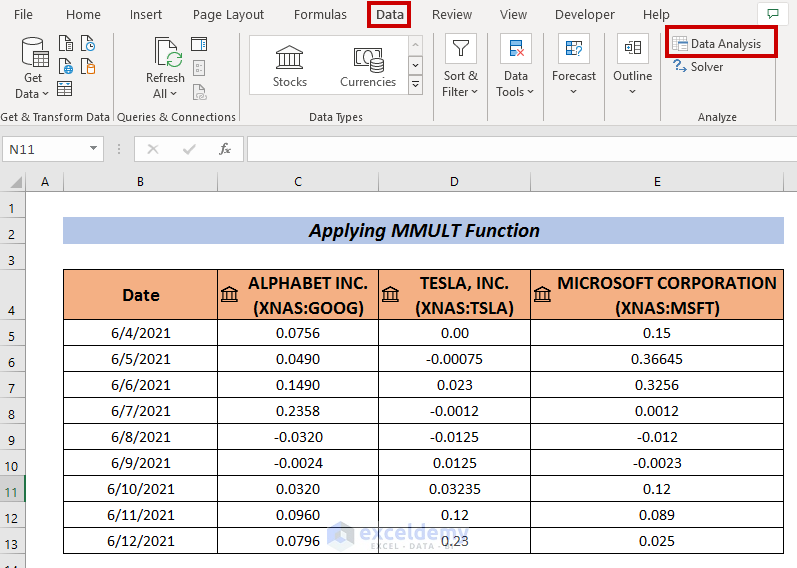Viewport: 797px width, 568px height.
Task: Select cell containing 0.03235
Action: point(454,489)
